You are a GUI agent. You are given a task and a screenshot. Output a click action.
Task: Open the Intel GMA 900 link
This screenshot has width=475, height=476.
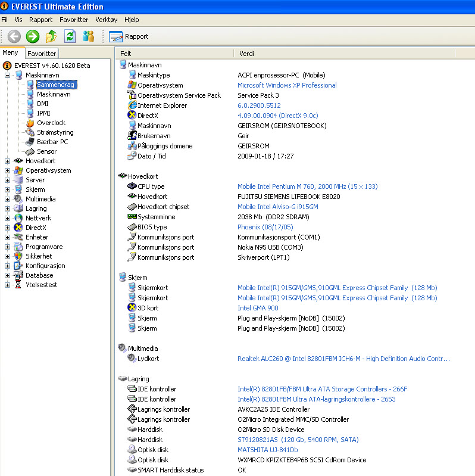click(258, 308)
